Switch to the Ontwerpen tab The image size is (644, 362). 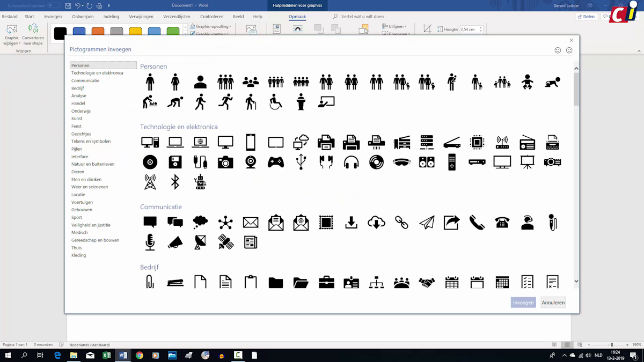point(83,17)
